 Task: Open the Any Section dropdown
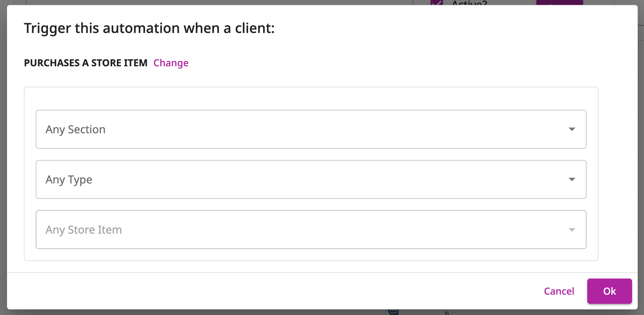pyautogui.click(x=311, y=129)
